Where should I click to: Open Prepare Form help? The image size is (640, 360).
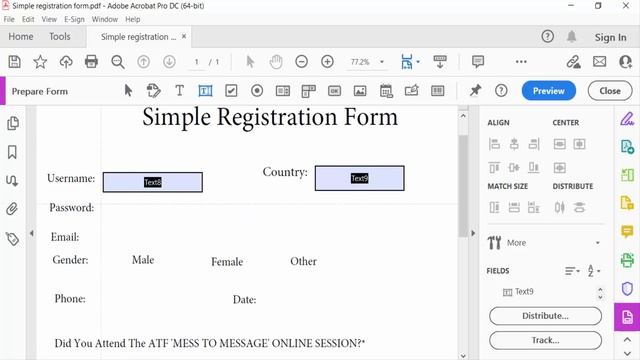tap(501, 91)
